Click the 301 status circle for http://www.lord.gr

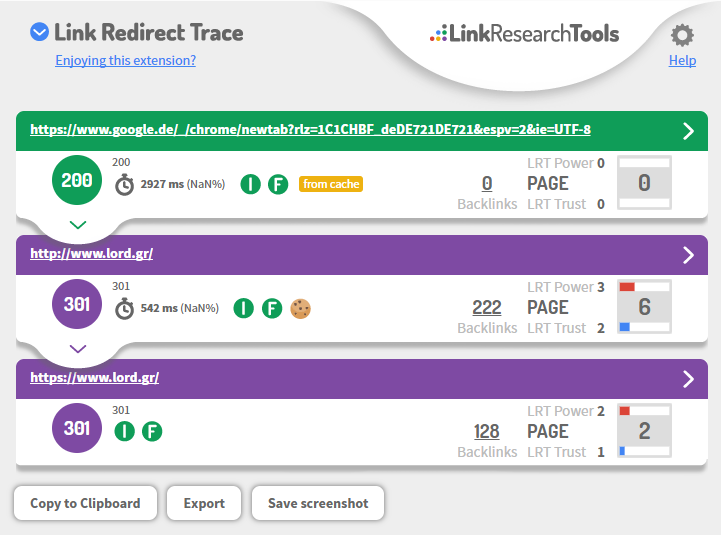click(77, 304)
